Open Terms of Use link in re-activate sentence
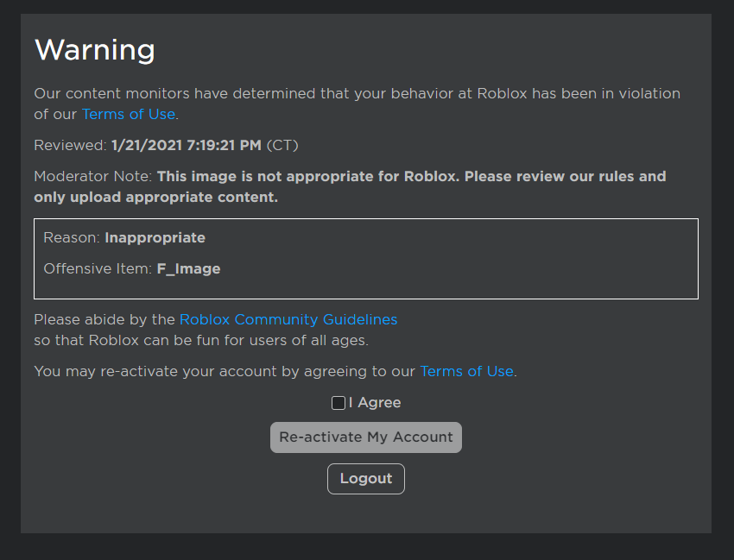This screenshot has width=734, height=560. point(466,371)
